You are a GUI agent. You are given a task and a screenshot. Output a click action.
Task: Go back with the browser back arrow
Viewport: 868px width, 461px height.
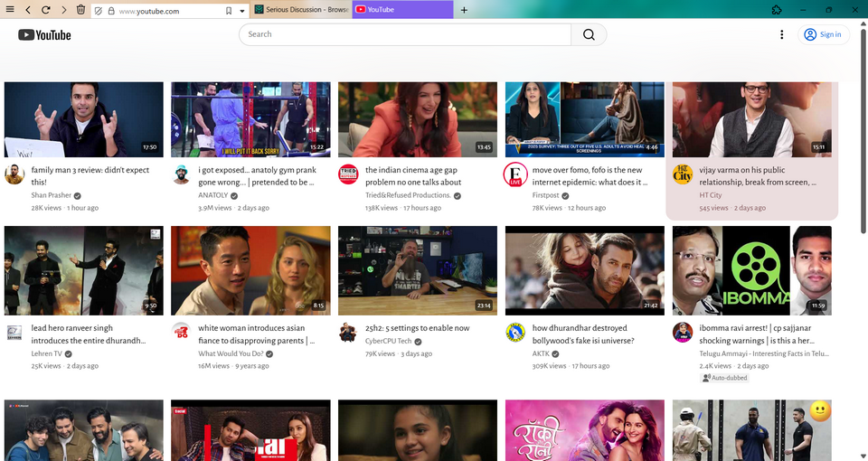click(28, 10)
